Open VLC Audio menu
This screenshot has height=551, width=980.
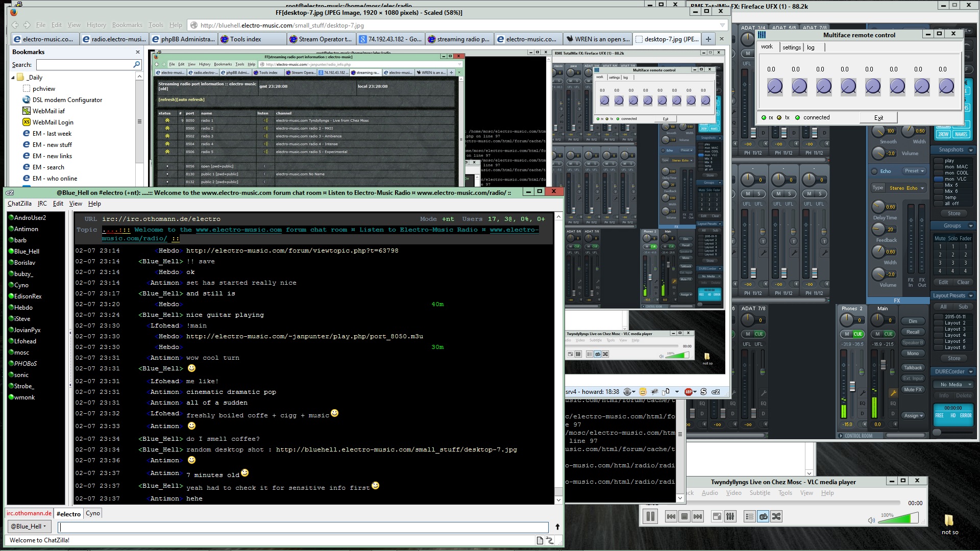click(x=709, y=493)
